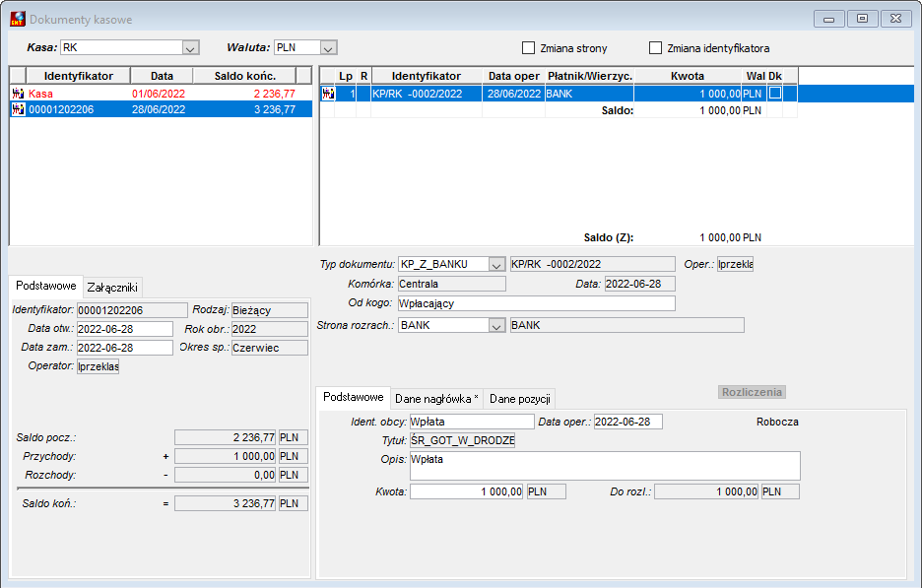Click into the Od kogo field
Screen dimensions: 922x588
pyautogui.click(x=536, y=303)
